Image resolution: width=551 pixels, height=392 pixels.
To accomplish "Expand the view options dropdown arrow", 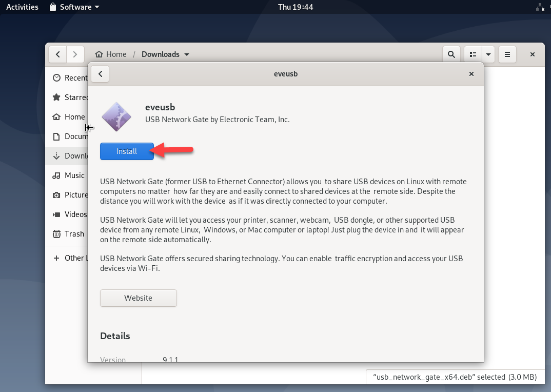I will [488, 54].
